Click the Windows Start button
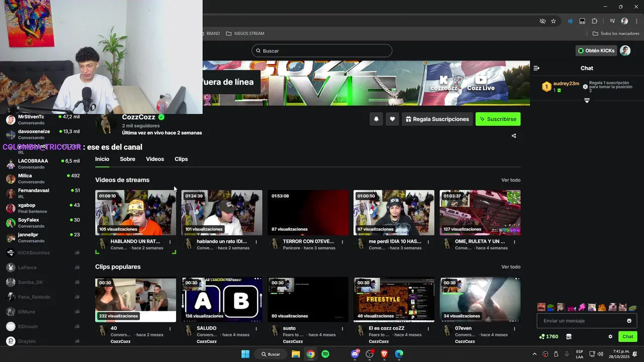Image resolution: width=644 pixels, height=362 pixels. pos(245,354)
